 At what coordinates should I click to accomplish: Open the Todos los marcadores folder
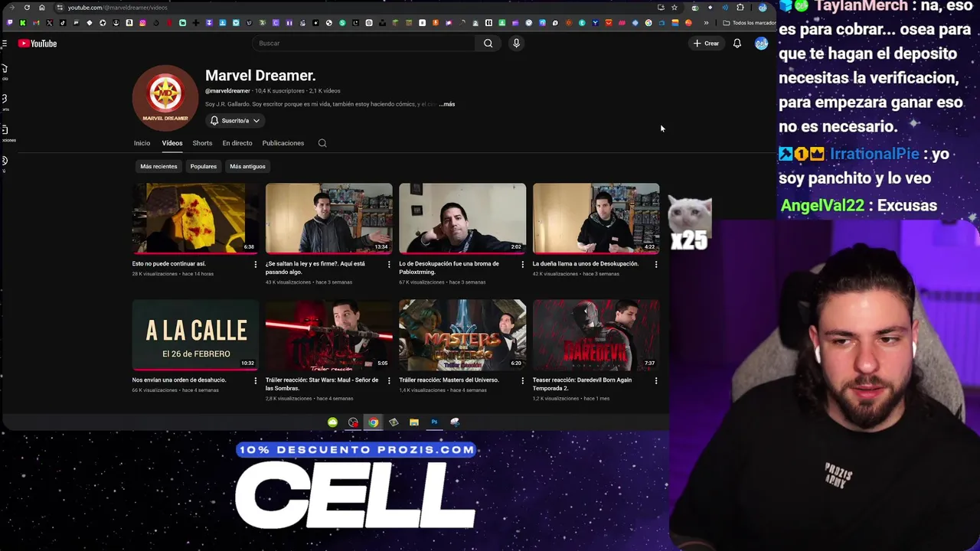[749, 23]
